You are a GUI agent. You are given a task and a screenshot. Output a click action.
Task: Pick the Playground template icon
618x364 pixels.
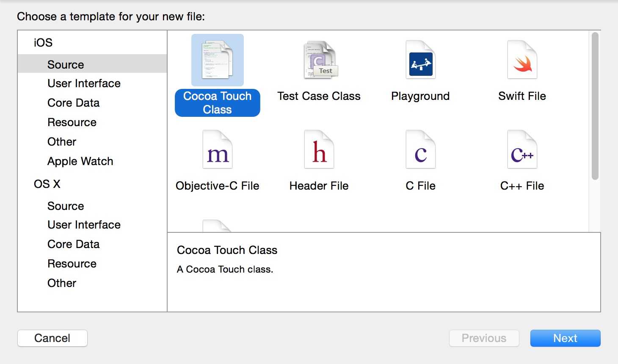420,60
